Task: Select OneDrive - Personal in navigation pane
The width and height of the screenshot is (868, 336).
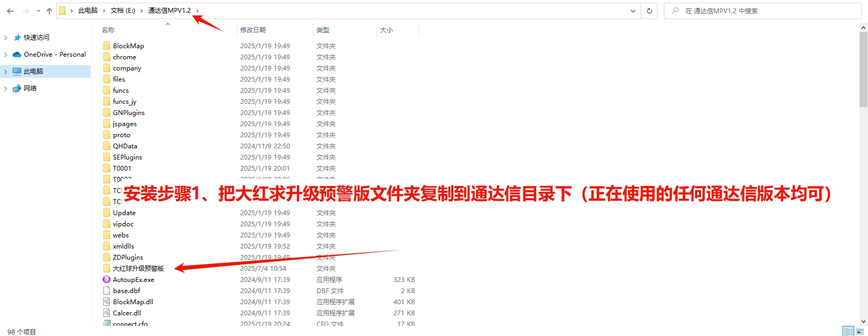Action: coord(55,55)
